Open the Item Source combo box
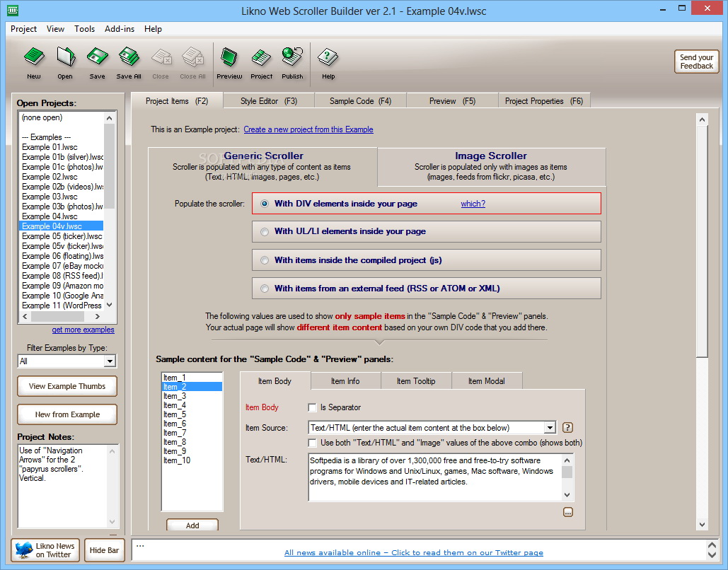728x570 pixels. click(550, 428)
